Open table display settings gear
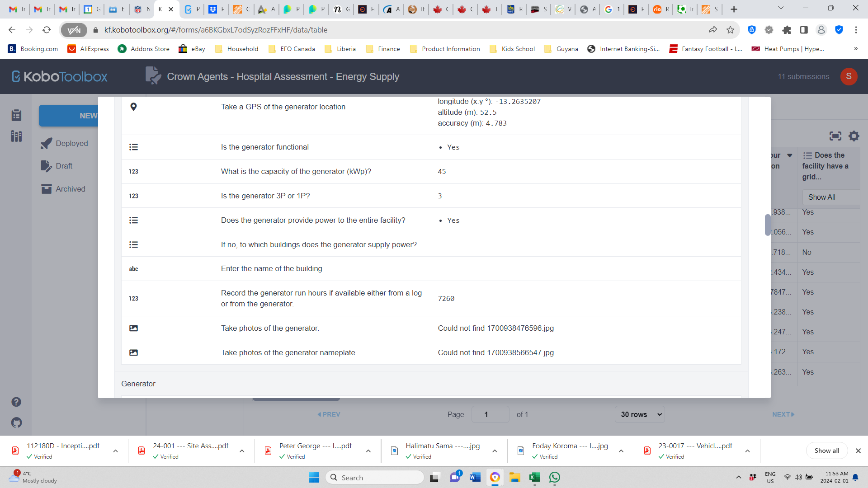868x488 pixels. [x=854, y=136]
